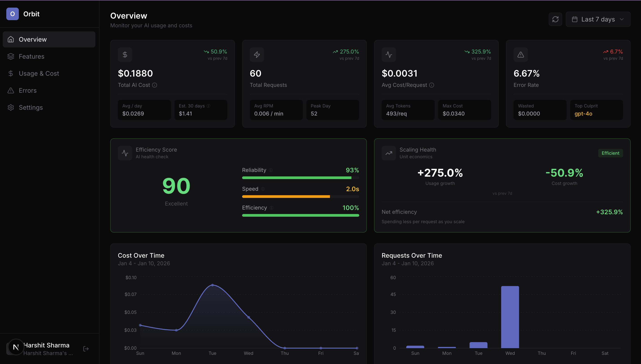641x364 pixels.
Task: Click the info icon beside Total AI Cost
Action: click(155, 85)
